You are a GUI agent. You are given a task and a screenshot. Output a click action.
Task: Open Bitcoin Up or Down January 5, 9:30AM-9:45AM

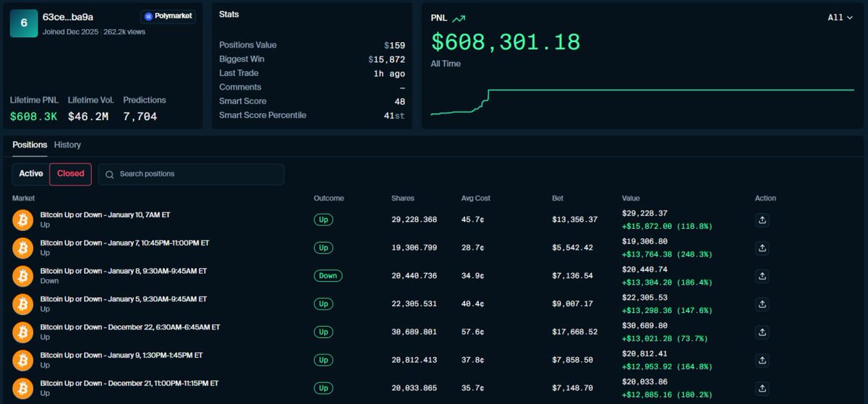[124, 299]
